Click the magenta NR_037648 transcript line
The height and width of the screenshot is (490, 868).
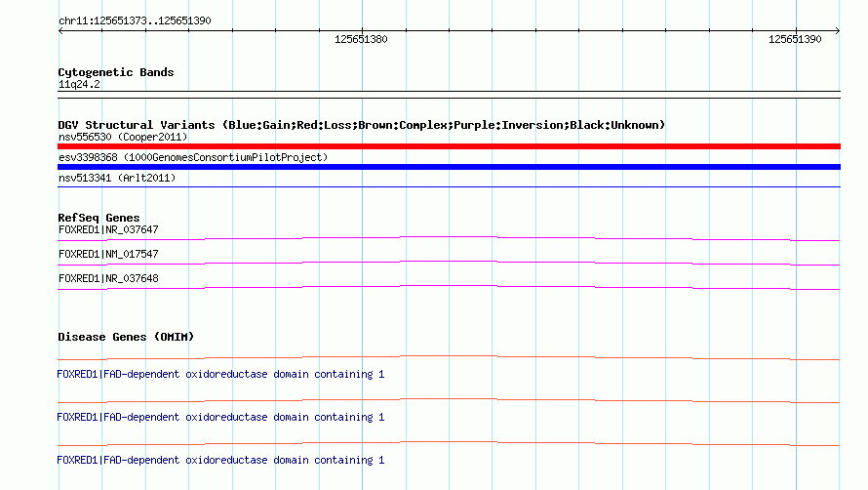(x=449, y=288)
